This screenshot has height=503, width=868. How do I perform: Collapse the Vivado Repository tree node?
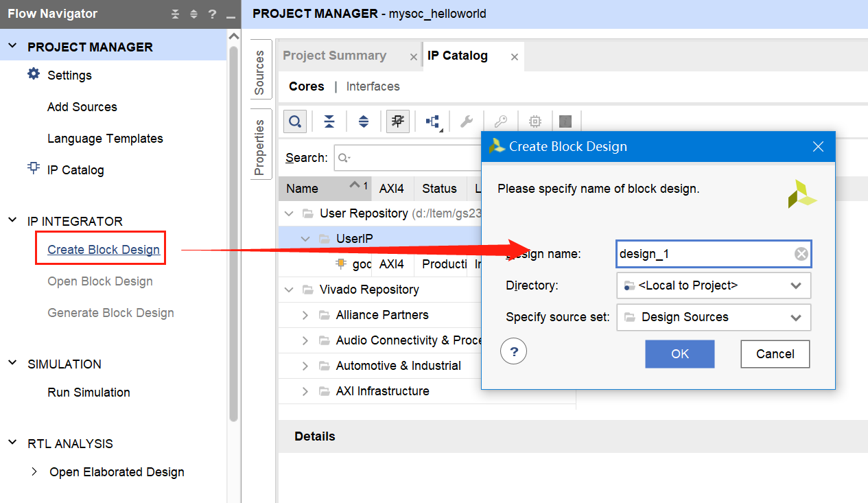click(289, 290)
